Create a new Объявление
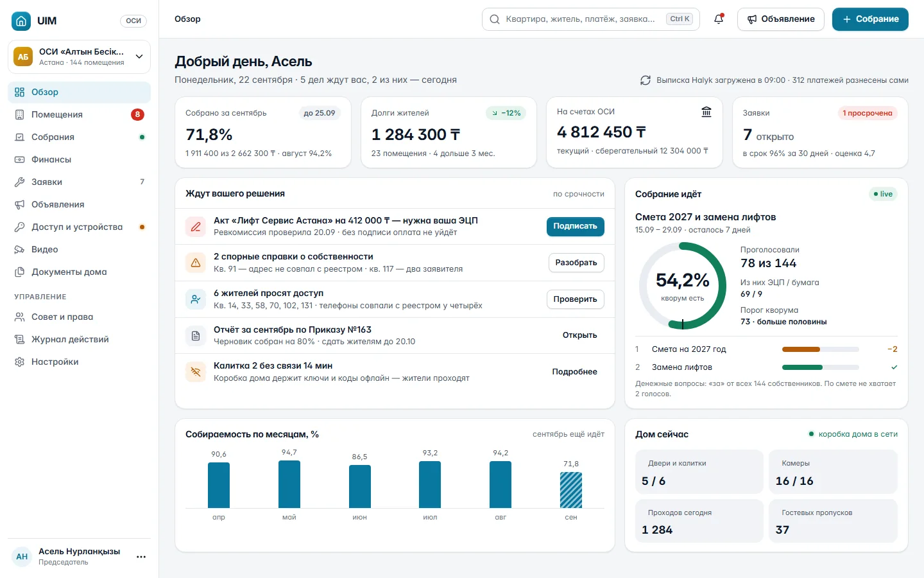The height and width of the screenshot is (578, 924). pyautogui.click(x=781, y=19)
